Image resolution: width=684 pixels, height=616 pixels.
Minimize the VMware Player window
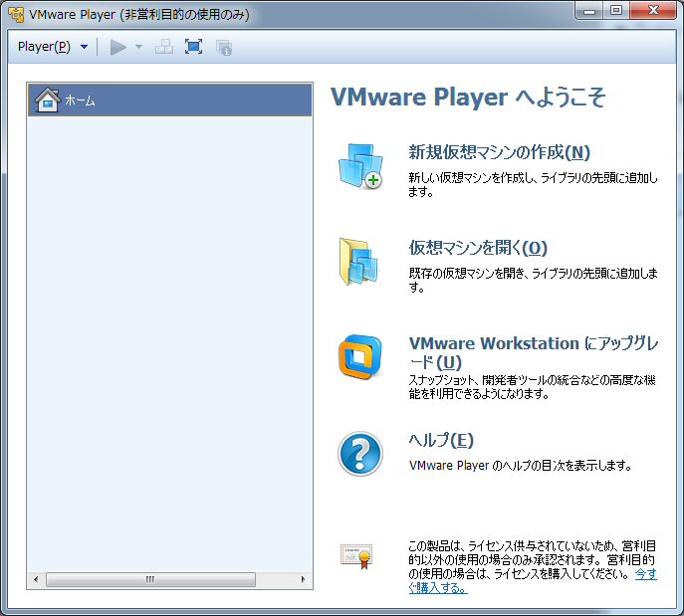(x=588, y=11)
